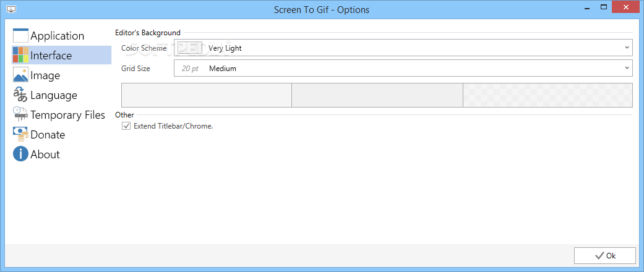Uncheck Extend Titlebar/Chrome checkbox
Screen dimensions: 644x272
point(127,126)
